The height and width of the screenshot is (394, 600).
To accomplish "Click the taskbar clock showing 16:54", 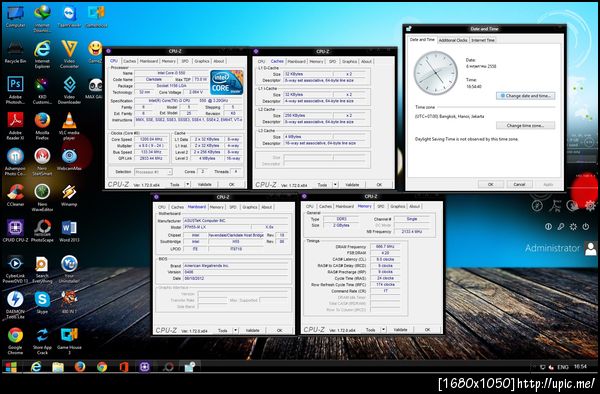I will [580, 366].
